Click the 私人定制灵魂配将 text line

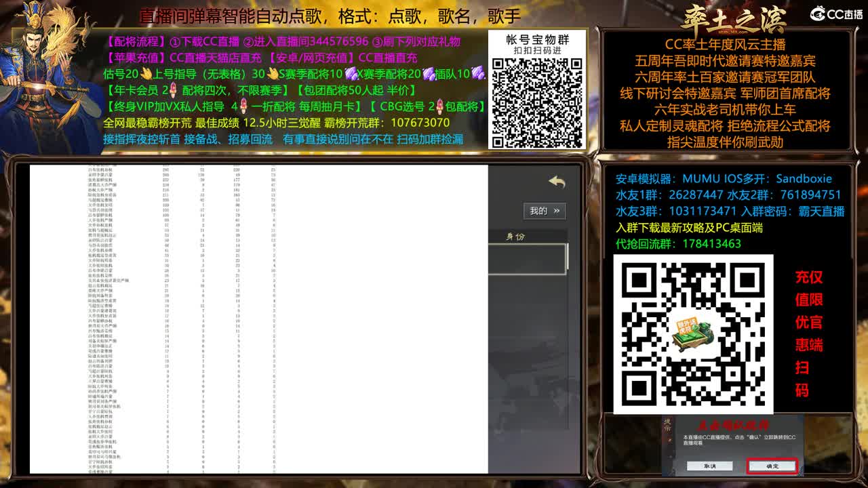(725, 126)
